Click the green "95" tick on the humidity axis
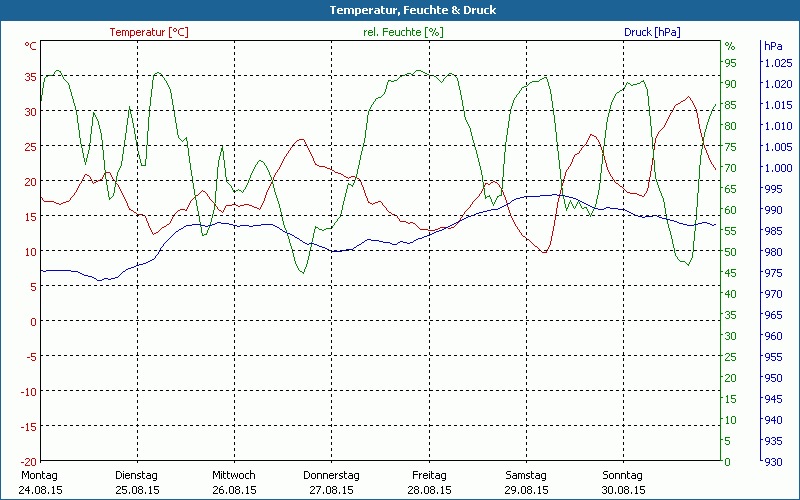 point(731,63)
